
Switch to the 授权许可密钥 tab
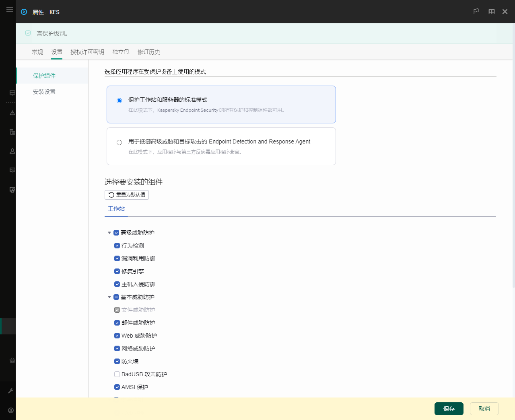pyautogui.click(x=87, y=52)
